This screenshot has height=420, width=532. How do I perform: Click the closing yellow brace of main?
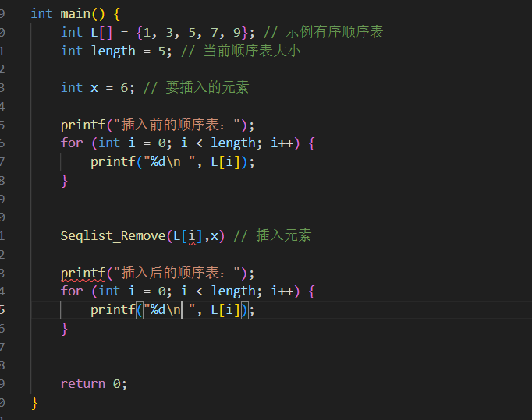[x=34, y=403]
